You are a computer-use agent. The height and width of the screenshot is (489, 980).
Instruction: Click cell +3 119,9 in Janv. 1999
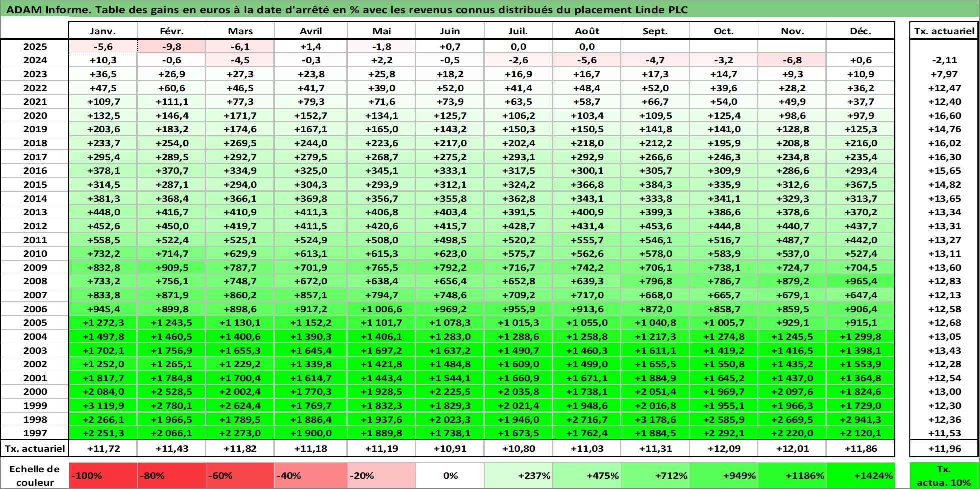click(x=103, y=406)
